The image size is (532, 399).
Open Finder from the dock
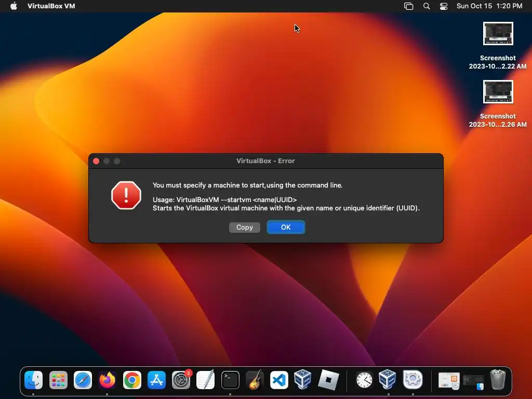(x=34, y=380)
